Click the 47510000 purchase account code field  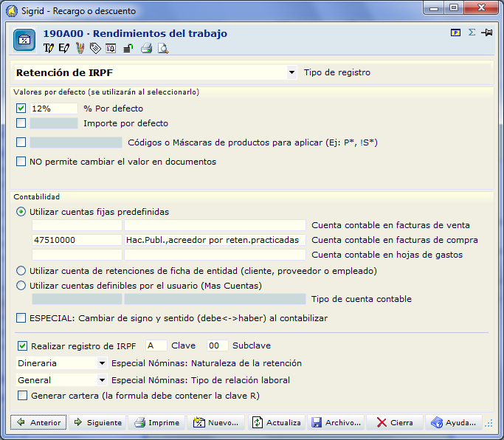coord(77,240)
